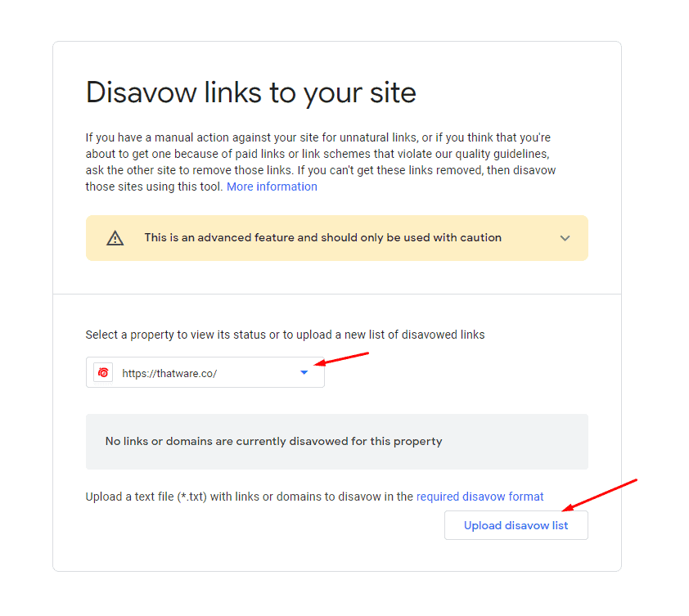Click the no links currently disavowed status box
689x616 pixels.
pyautogui.click(x=337, y=442)
